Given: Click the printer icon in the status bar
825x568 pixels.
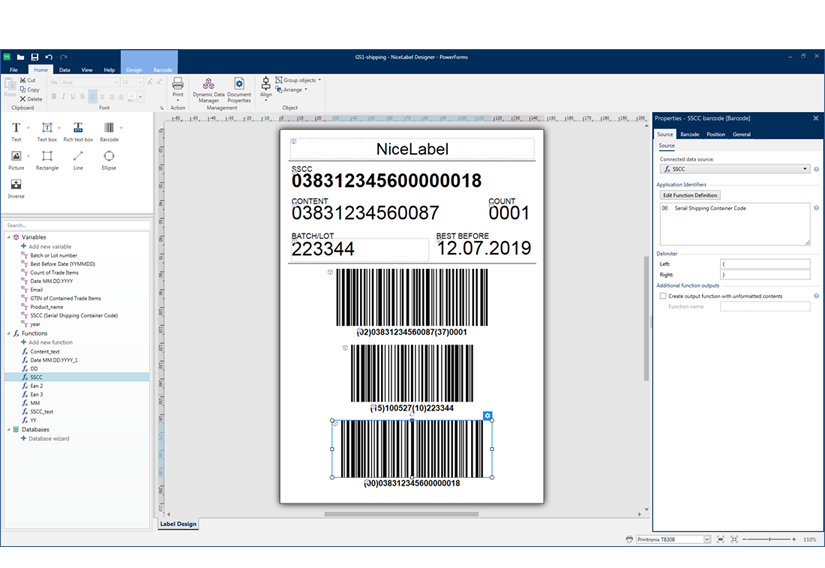Looking at the screenshot, I should point(629,539).
